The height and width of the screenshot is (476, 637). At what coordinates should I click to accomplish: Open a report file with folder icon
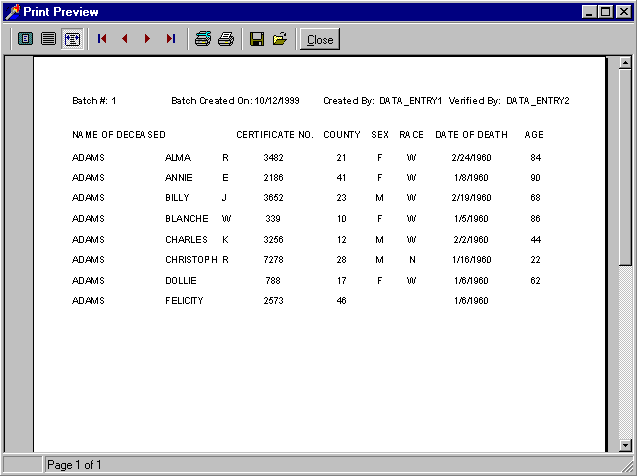[x=280, y=39]
